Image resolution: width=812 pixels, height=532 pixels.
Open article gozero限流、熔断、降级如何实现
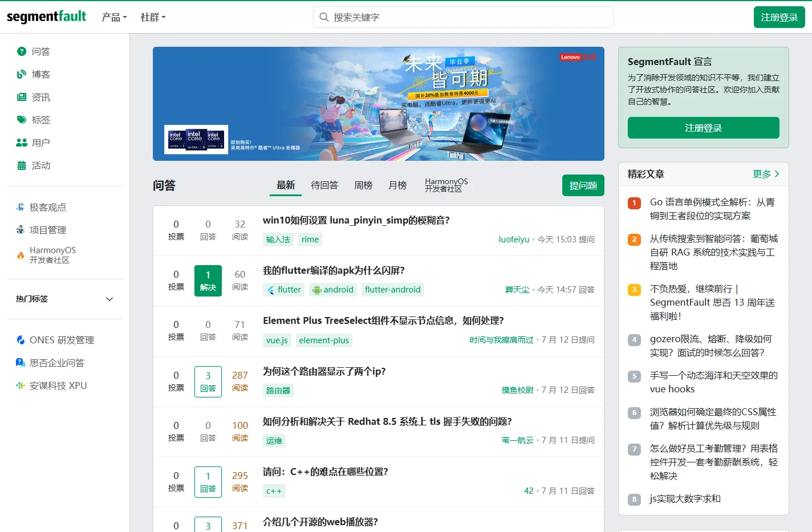coord(711,346)
